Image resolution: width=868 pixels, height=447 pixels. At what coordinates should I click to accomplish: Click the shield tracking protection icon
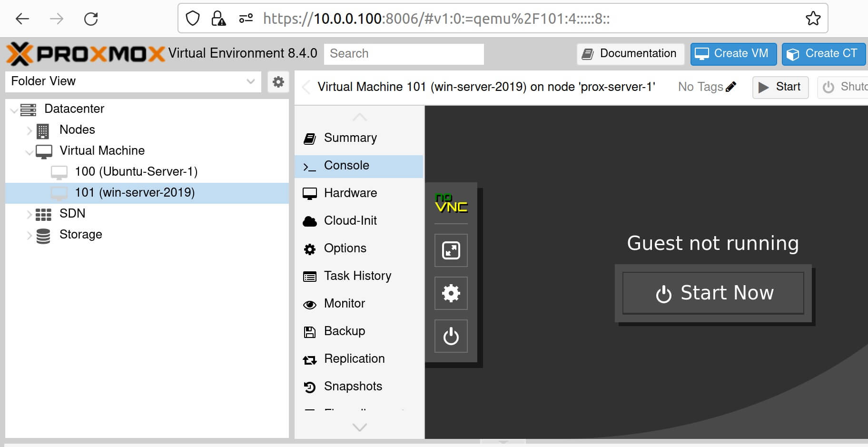point(192,19)
